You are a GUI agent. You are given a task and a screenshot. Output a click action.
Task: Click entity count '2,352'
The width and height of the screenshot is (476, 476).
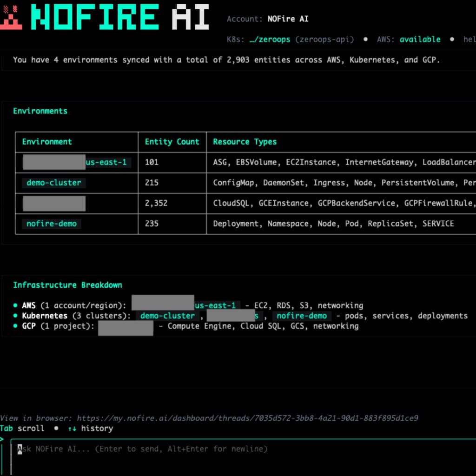156,203
